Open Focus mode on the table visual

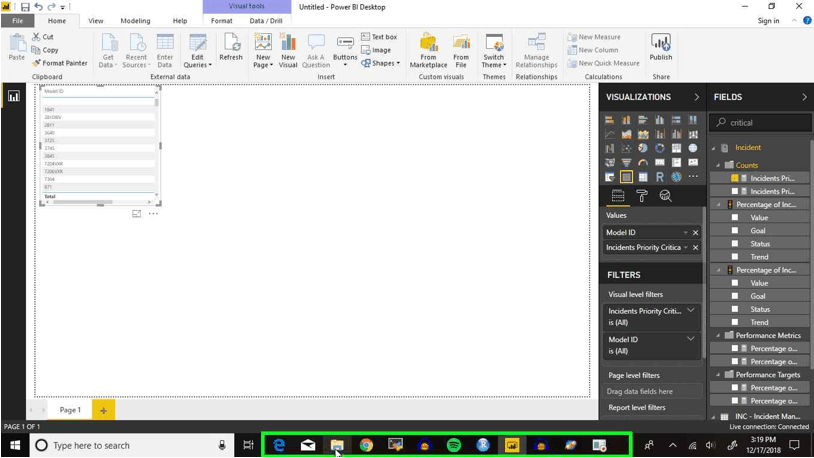[137, 213]
